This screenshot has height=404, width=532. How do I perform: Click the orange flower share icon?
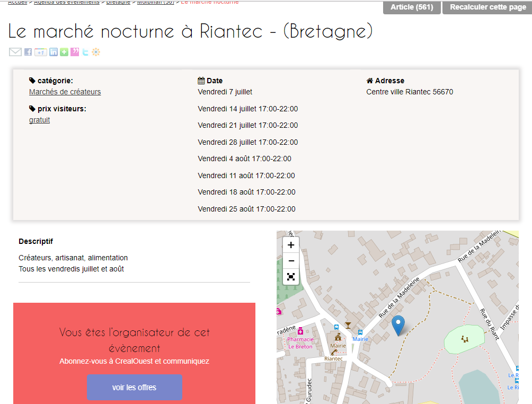(x=96, y=52)
